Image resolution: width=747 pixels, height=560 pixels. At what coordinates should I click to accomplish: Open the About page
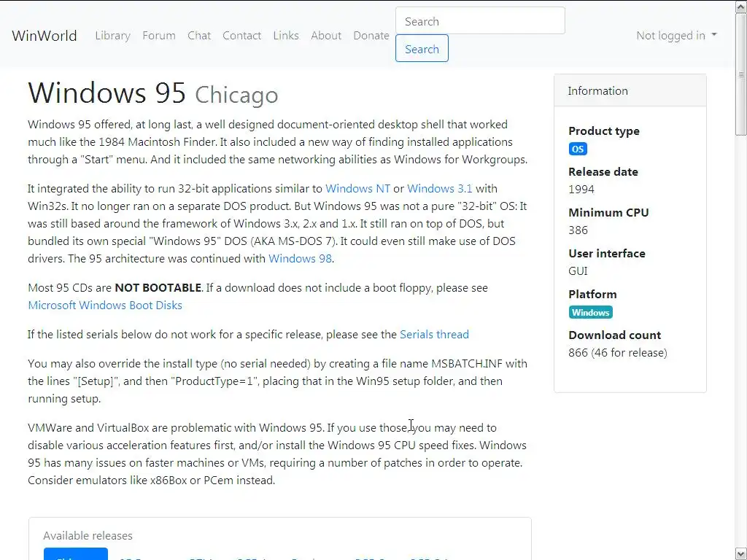326,36
